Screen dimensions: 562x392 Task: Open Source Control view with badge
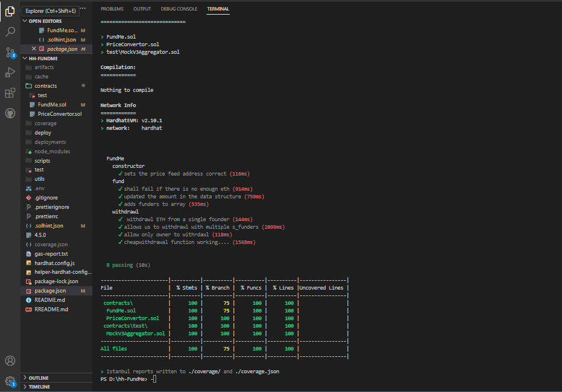pos(10,52)
